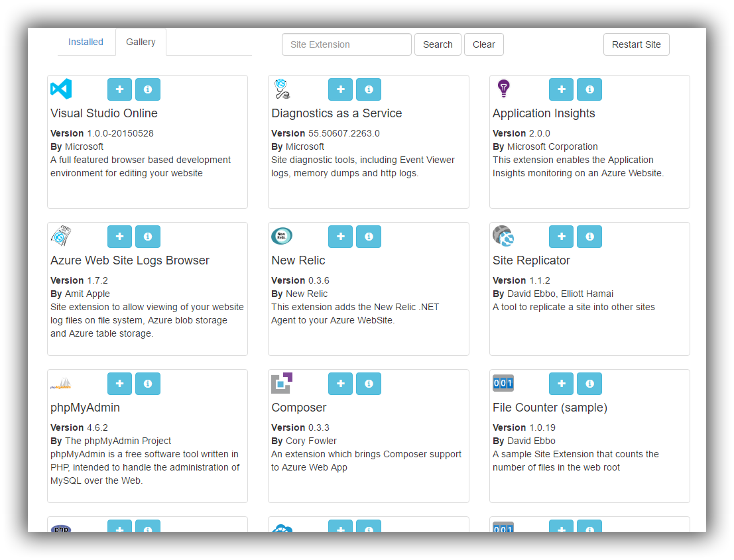Click the Application Insights lightbulb icon
Viewport: 734px width, 560px height.
pyautogui.click(x=503, y=88)
